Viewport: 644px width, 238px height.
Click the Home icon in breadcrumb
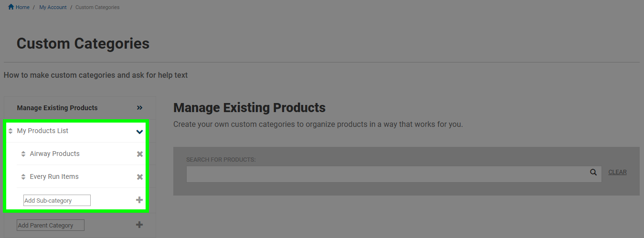pyautogui.click(x=11, y=7)
